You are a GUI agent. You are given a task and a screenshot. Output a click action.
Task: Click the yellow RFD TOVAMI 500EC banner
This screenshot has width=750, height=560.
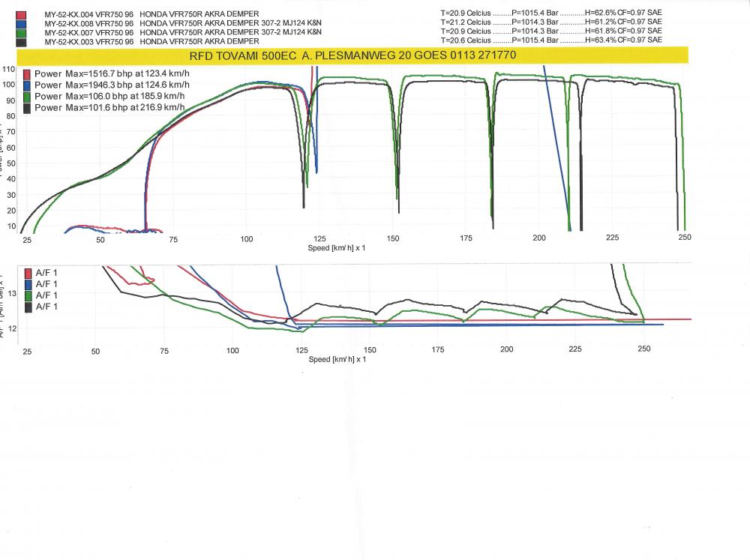click(352, 56)
